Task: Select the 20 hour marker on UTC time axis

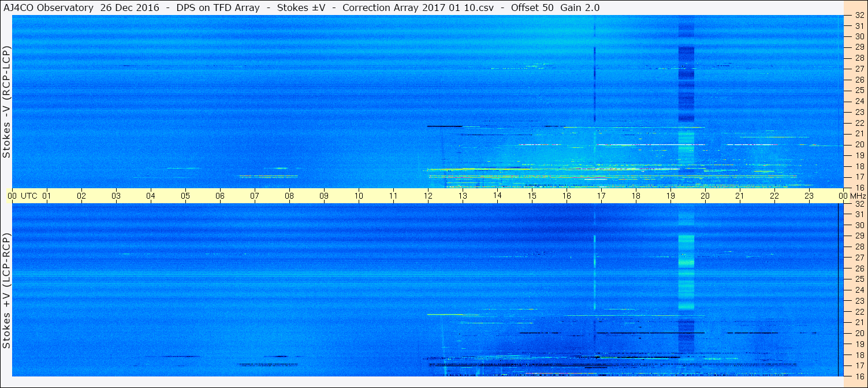Action: click(705, 196)
